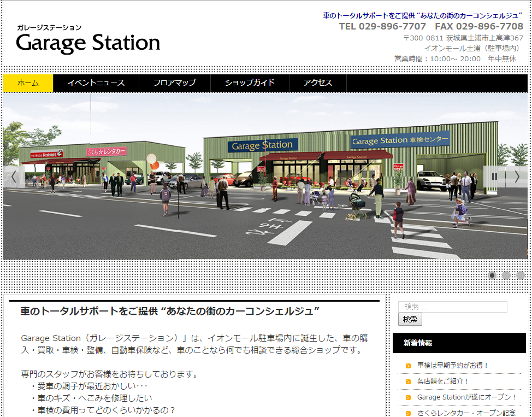Viewport: 532px width, 417px height.
Task: Open the イベントニュース menu item
Action: pos(96,83)
